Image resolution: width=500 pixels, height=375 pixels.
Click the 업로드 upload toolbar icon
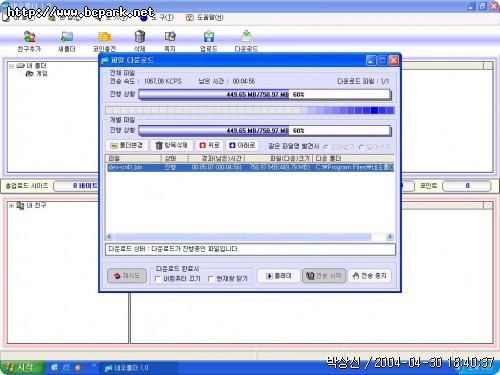point(209,41)
